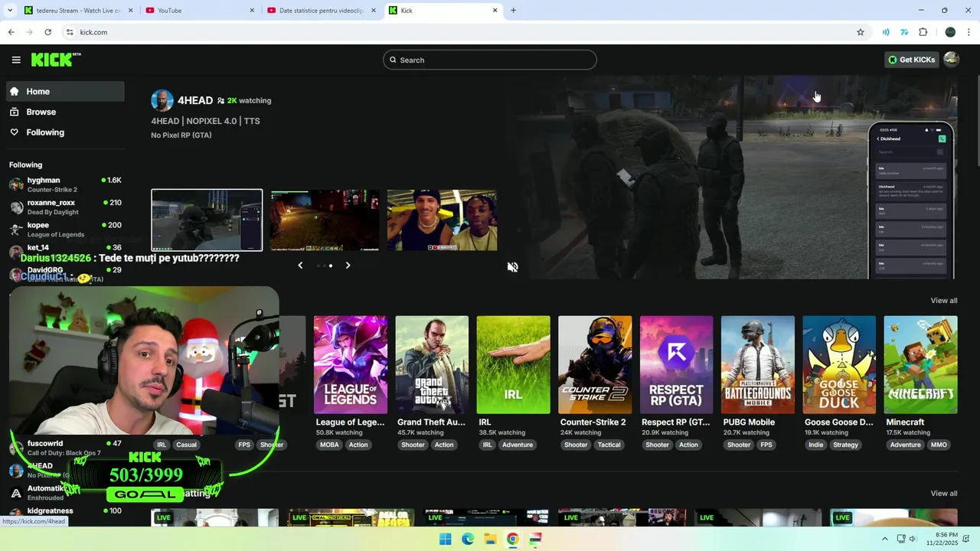Click the Get KICKs button
980x551 pixels.
pyautogui.click(x=911, y=60)
